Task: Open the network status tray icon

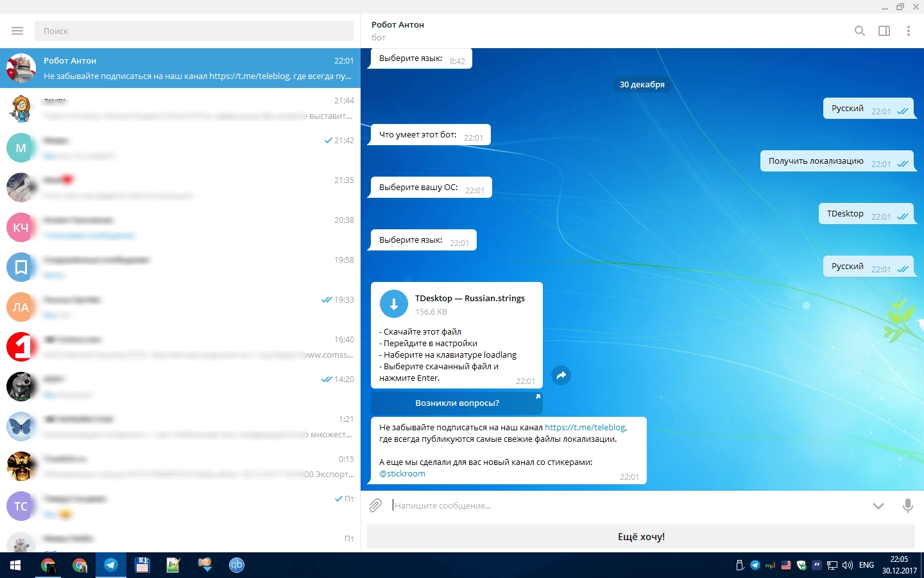Action: click(x=832, y=565)
